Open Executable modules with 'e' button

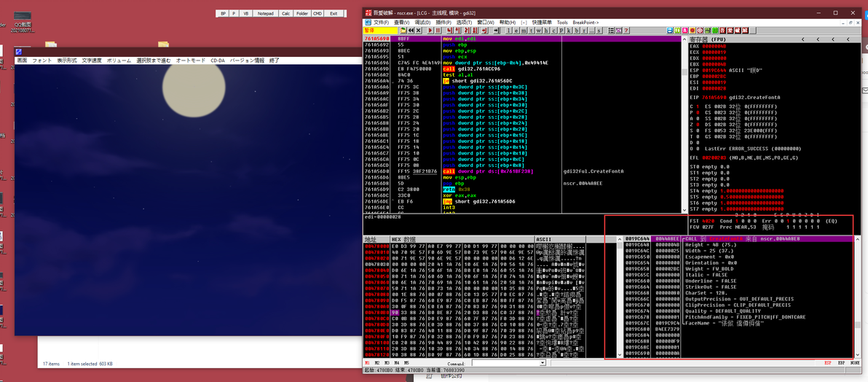point(516,30)
